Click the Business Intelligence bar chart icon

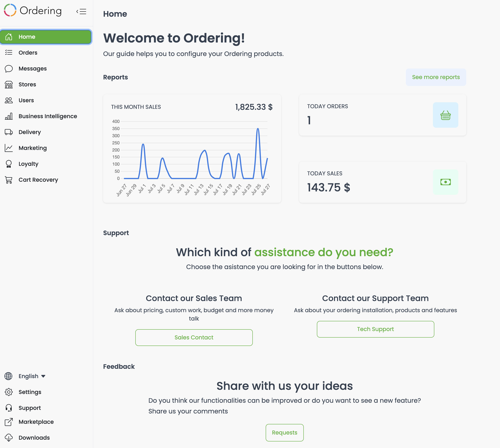(x=9, y=116)
